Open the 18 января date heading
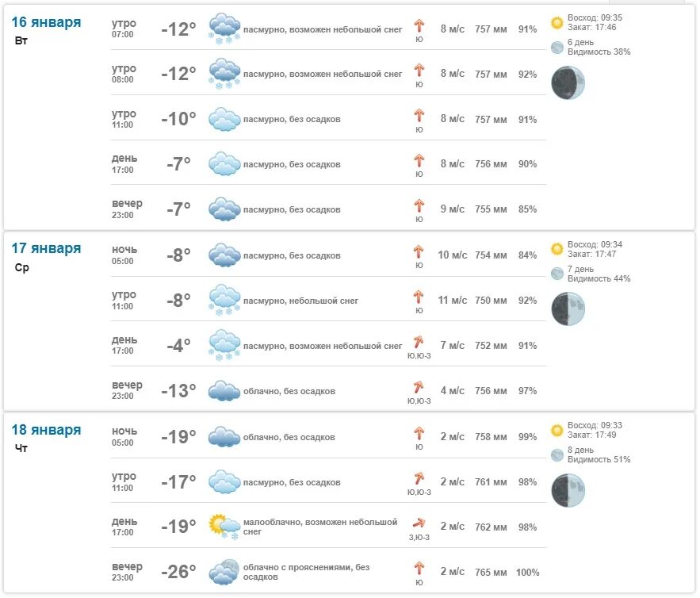 click(46, 430)
